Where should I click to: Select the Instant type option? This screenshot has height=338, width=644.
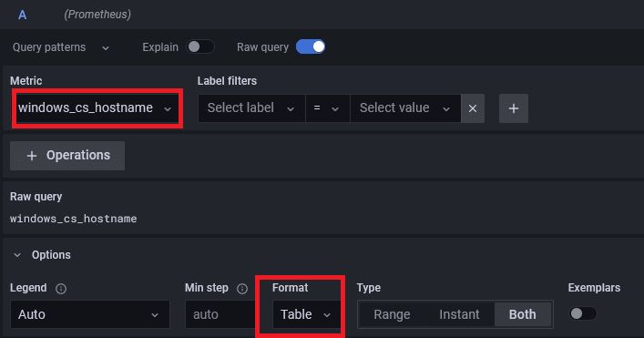point(459,314)
